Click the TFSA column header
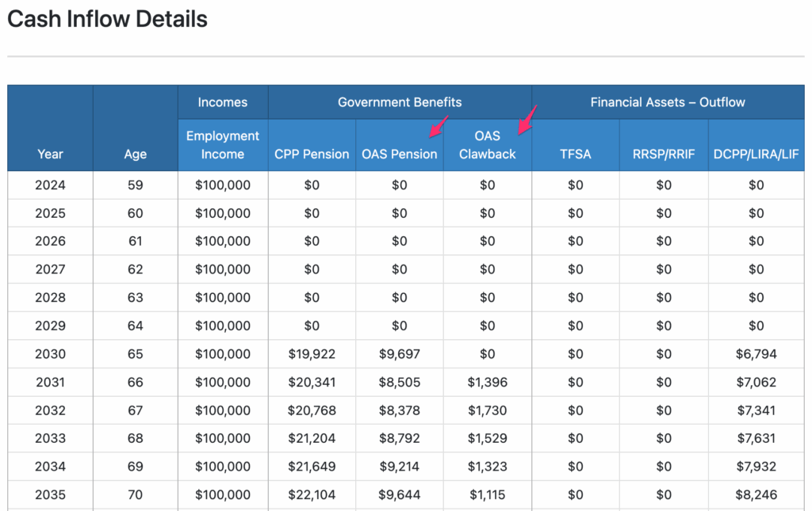Screen dimensions: 812x511 (x=576, y=154)
